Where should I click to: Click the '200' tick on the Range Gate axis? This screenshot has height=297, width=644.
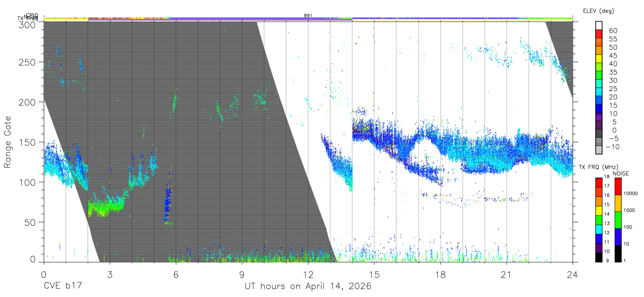pyautogui.click(x=27, y=102)
